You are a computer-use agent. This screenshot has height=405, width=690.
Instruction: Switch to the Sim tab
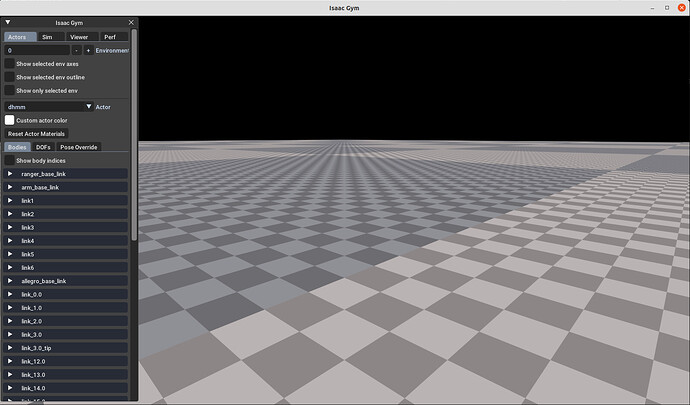tap(51, 37)
